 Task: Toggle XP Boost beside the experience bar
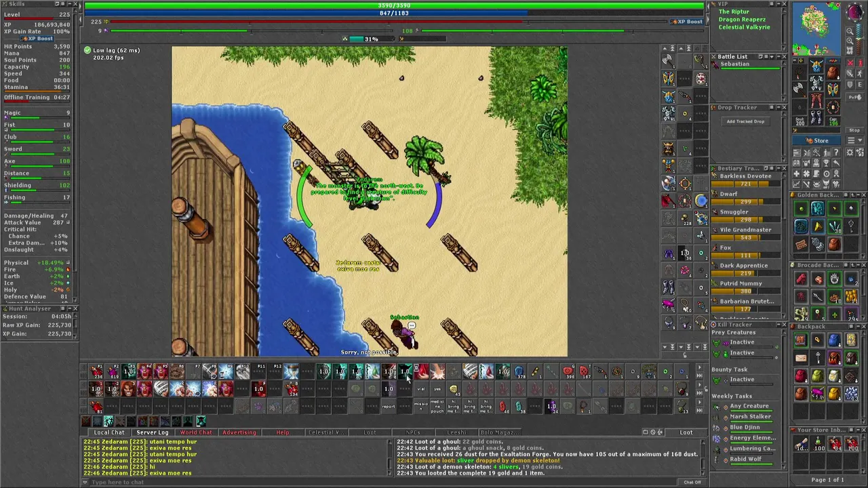(687, 22)
